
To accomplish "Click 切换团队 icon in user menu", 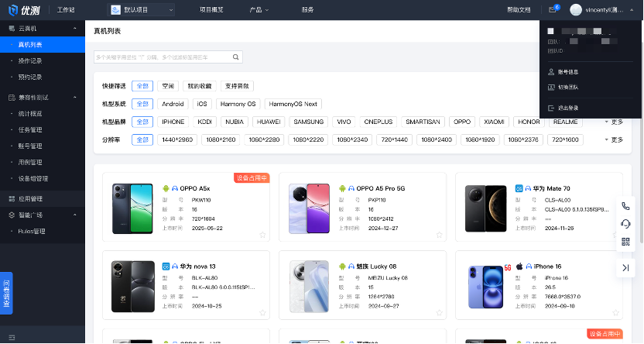I will coord(551,87).
